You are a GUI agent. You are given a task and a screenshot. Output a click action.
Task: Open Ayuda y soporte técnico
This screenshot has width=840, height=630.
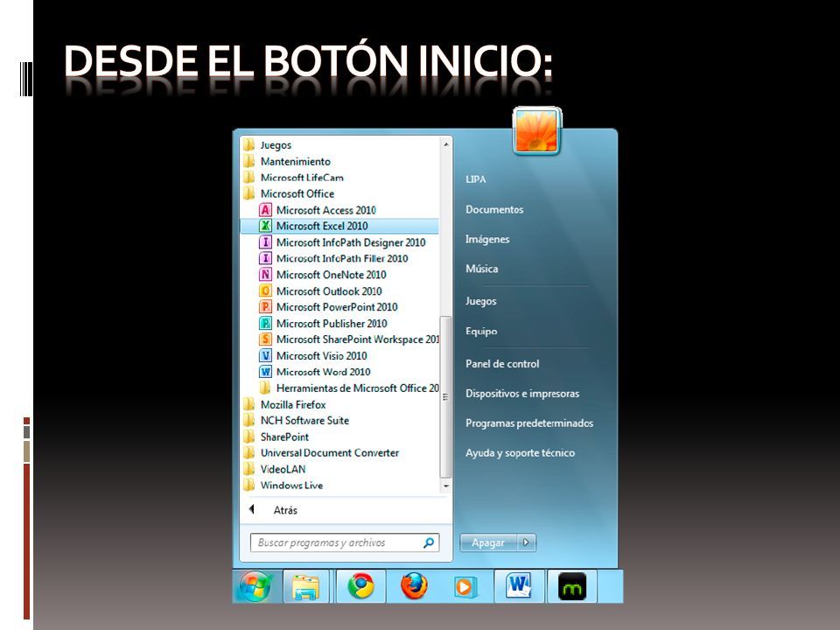(520, 453)
